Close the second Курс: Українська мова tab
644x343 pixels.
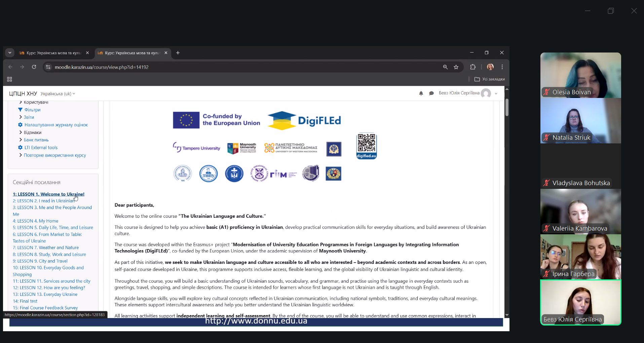tap(166, 53)
